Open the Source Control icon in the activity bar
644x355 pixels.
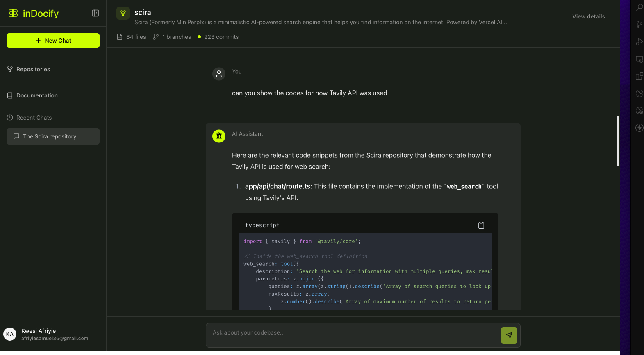pyautogui.click(x=639, y=25)
